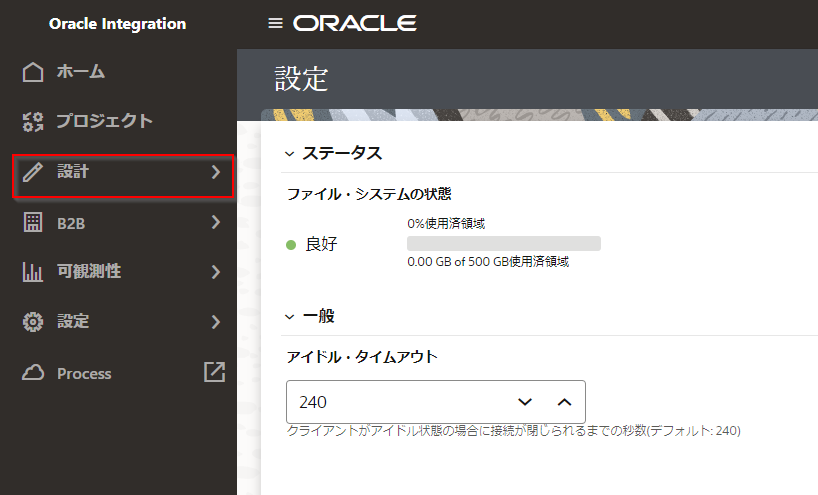Increase idle timeout with up arrow

pos(564,402)
